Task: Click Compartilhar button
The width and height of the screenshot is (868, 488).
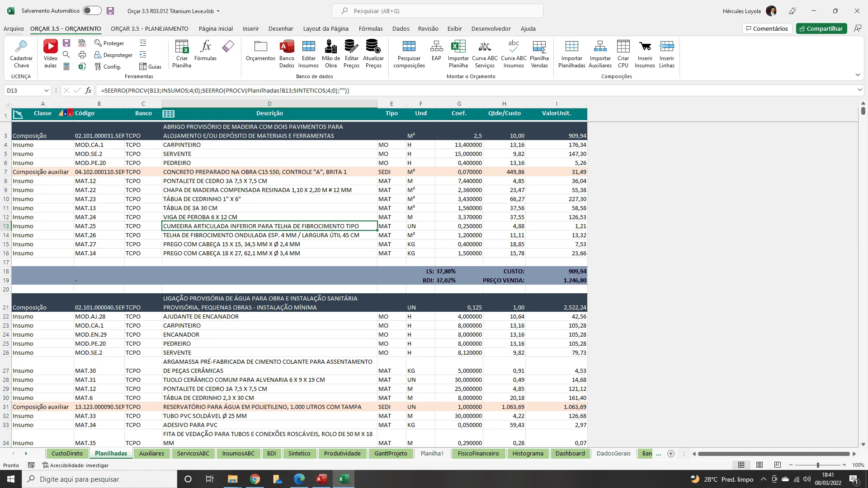Action: pos(821,28)
